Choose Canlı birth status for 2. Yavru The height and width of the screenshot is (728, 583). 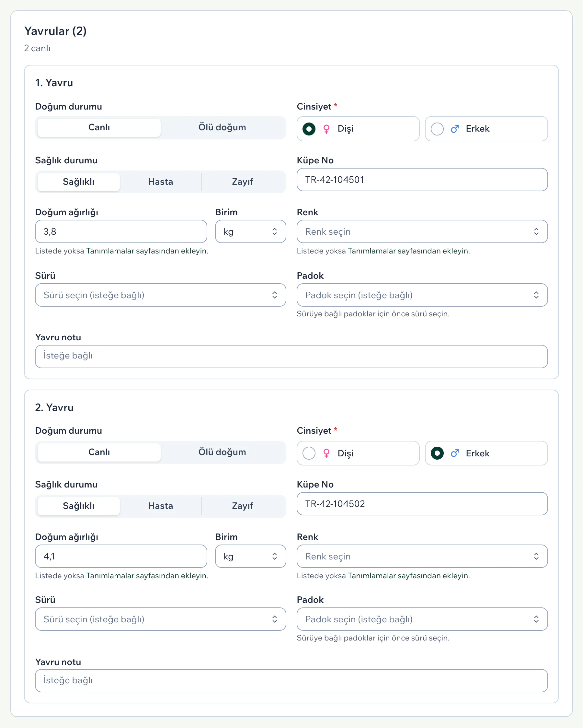(99, 452)
